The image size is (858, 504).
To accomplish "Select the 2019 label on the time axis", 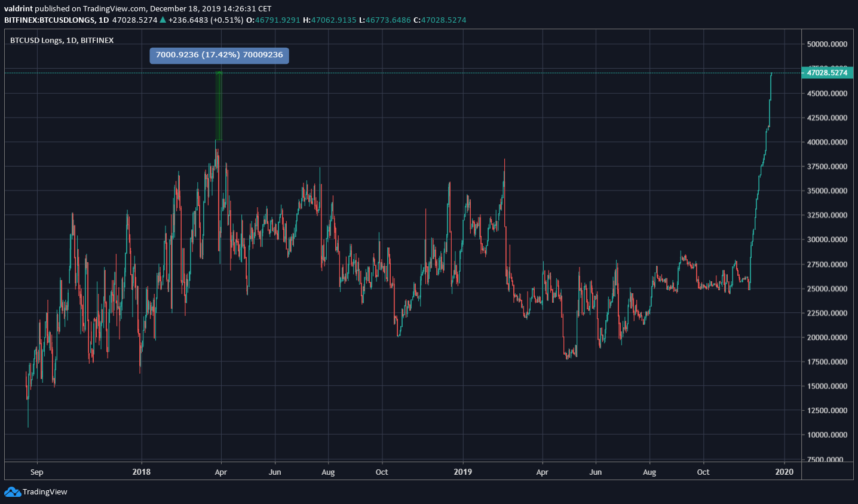I will click(462, 472).
